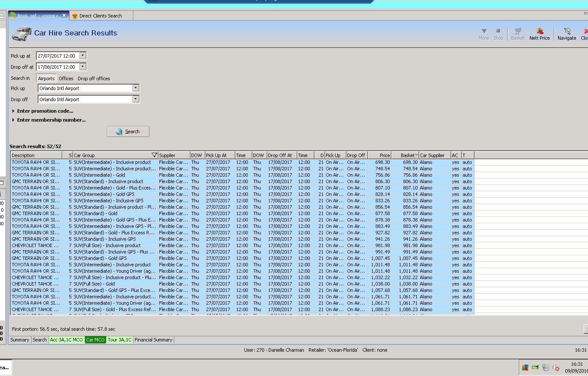The width and height of the screenshot is (588, 376).
Task: Click the Client: none status entry
Action: tap(375, 350)
